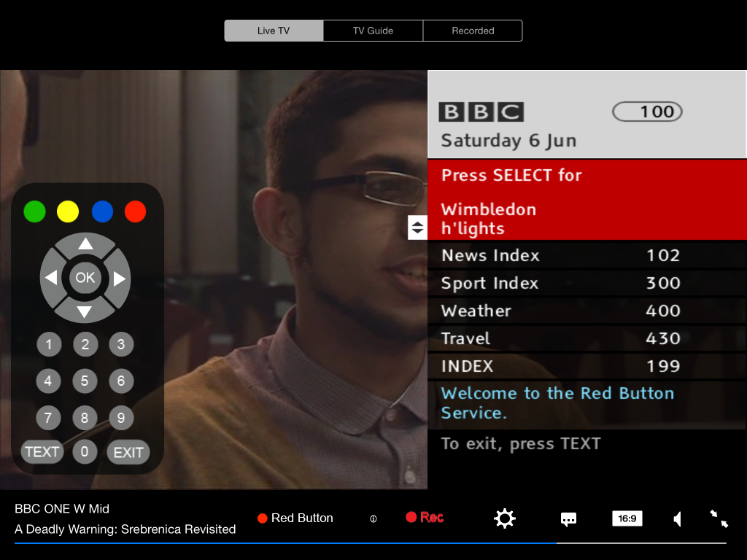747x560 pixels.
Task: Select Travel 430 entry
Action: (587, 338)
